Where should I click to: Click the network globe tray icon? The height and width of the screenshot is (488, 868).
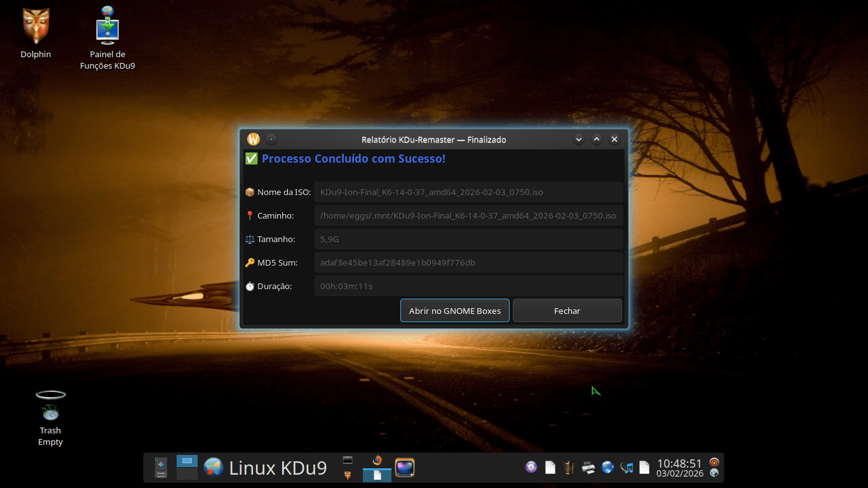click(607, 468)
